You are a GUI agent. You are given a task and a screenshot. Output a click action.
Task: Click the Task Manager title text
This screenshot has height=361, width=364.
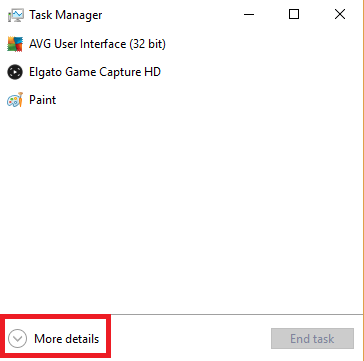(x=66, y=15)
